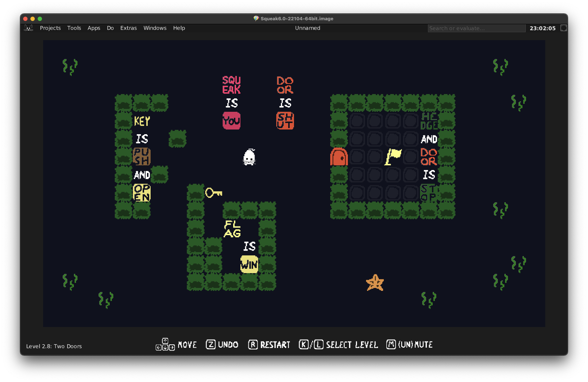Click the orange SHUT rule block
Screen dimensions: 588x382
[285, 121]
